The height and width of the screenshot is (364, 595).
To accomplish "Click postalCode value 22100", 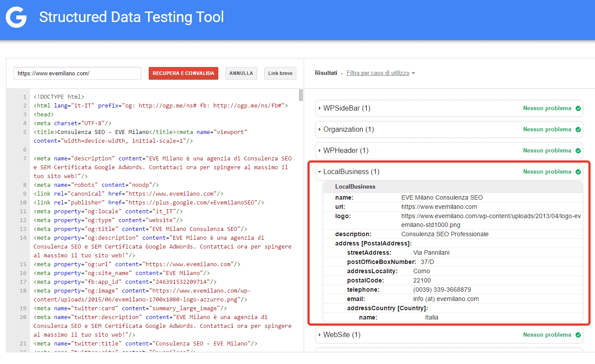I will 422,281.
